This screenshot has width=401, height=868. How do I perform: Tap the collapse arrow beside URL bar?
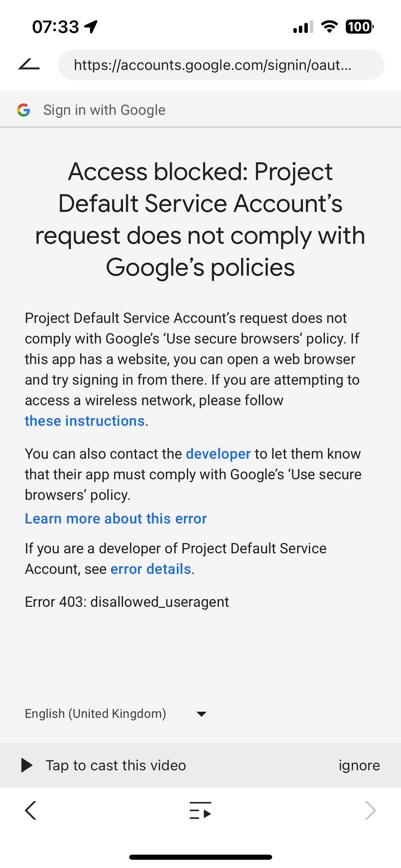click(x=29, y=64)
